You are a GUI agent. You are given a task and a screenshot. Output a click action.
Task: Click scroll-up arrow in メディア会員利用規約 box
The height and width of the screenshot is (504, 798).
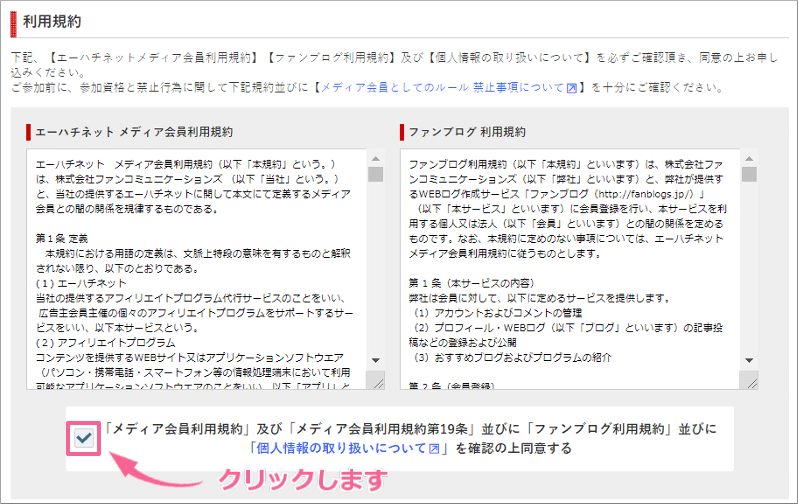(x=376, y=158)
